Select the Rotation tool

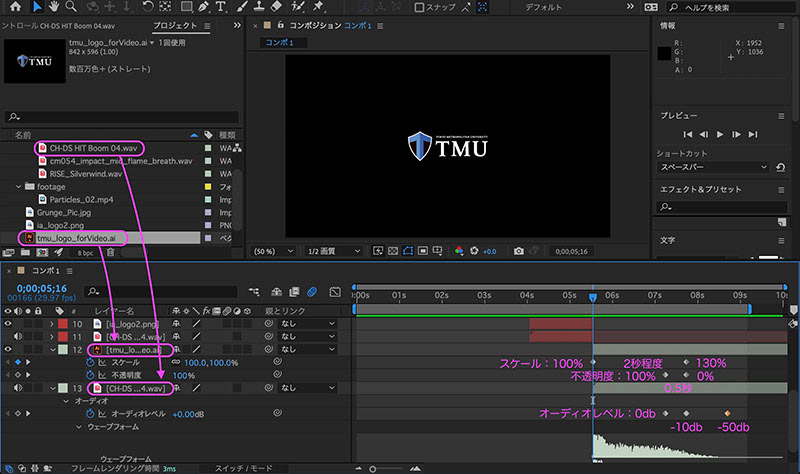pyautogui.click(x=148, y=6)
